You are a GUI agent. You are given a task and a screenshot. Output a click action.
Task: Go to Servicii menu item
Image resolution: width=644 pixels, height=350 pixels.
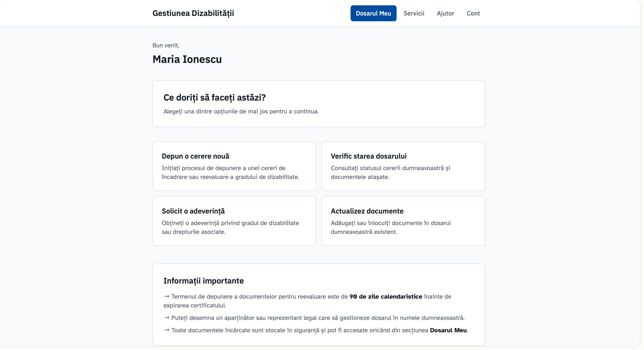point(414,13)
